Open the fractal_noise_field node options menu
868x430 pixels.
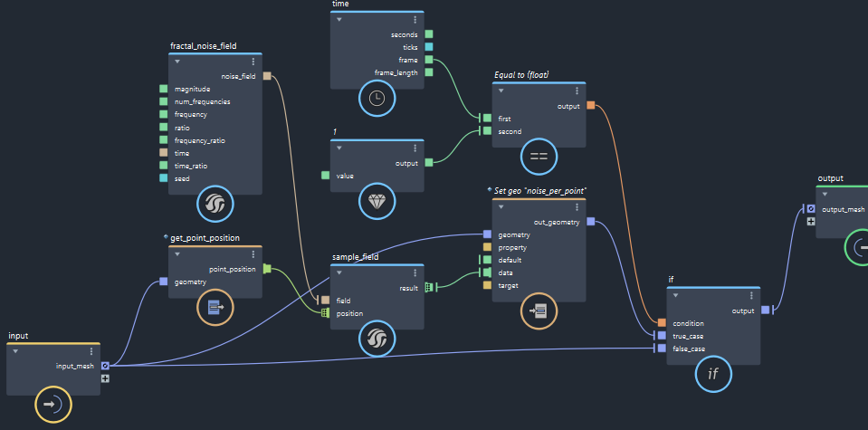pos(253,62)
